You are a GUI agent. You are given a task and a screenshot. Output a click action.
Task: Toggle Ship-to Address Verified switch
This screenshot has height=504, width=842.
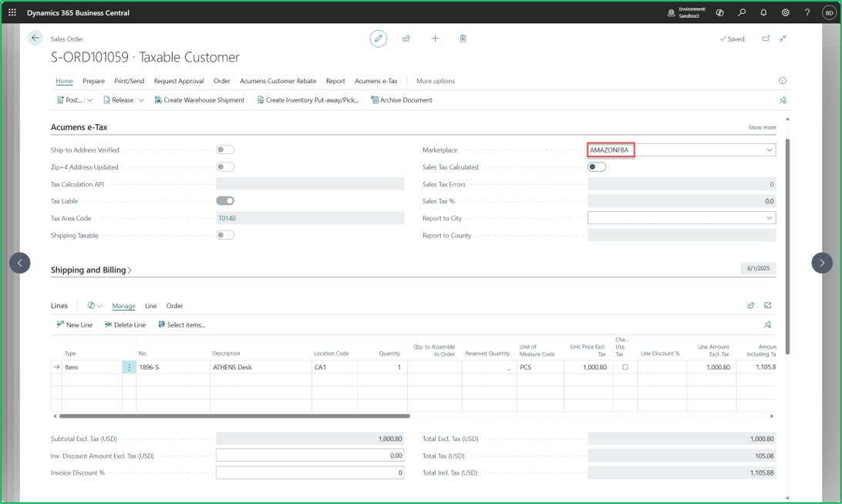225,150
